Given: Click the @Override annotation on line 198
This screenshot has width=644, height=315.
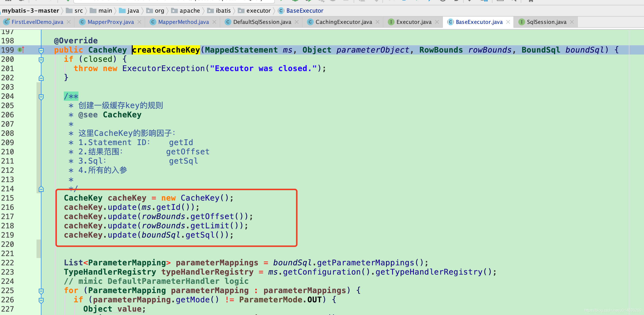Looking at the screenshot, I should pyautogui.click(x=76, y=41).
